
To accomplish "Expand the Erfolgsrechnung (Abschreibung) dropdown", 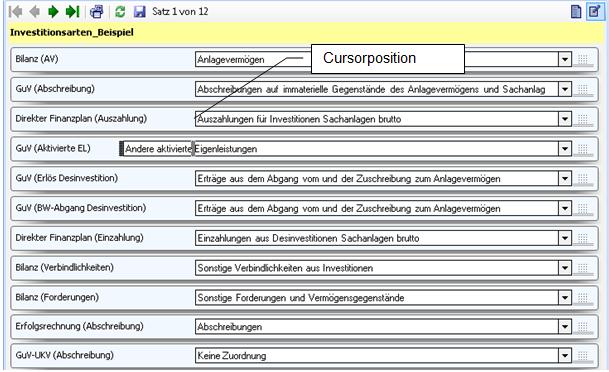I will tap(565, 327).
